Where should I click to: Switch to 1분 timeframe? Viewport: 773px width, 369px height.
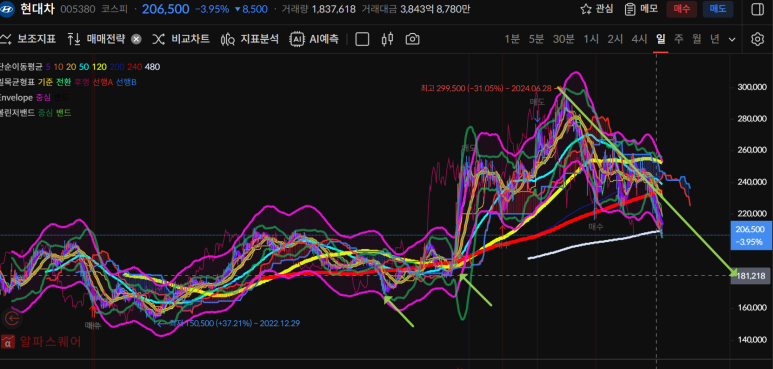[x=512, y=39]
